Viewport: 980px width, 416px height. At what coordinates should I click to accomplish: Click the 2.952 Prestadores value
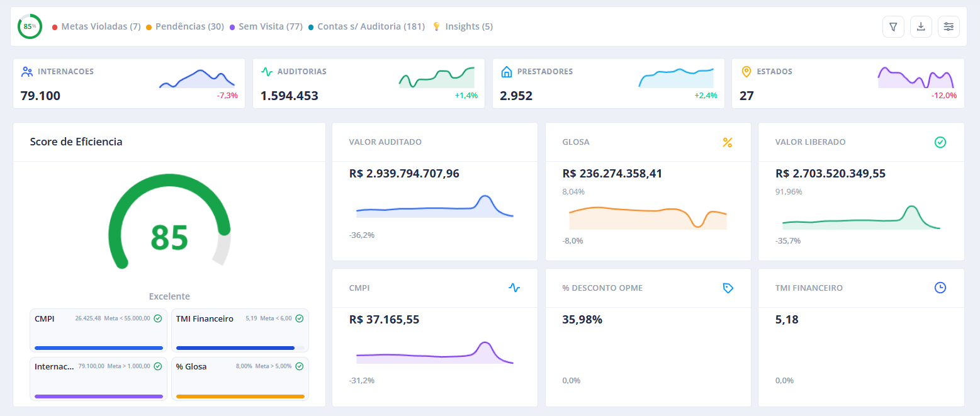point(516,96)
